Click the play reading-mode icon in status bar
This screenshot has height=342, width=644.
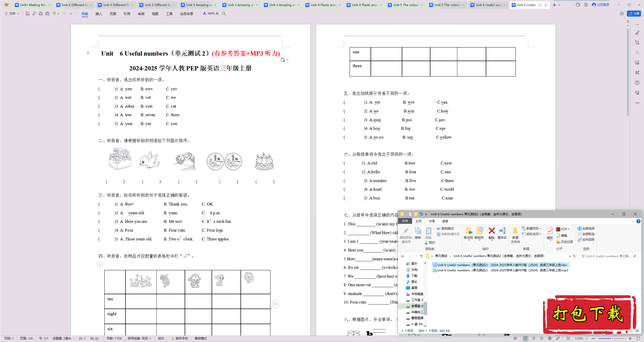(542, 338)
